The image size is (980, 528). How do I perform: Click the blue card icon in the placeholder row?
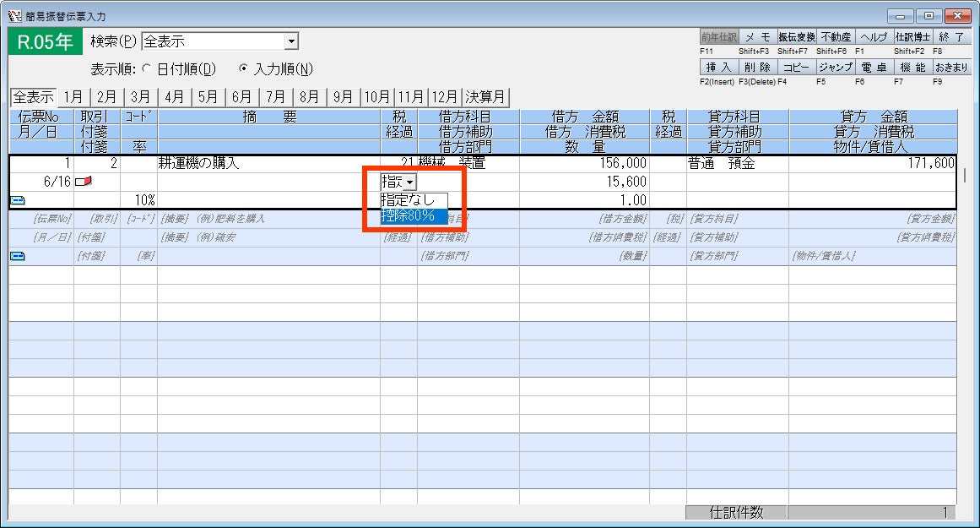pyautogui.click(x=18, y=256)
